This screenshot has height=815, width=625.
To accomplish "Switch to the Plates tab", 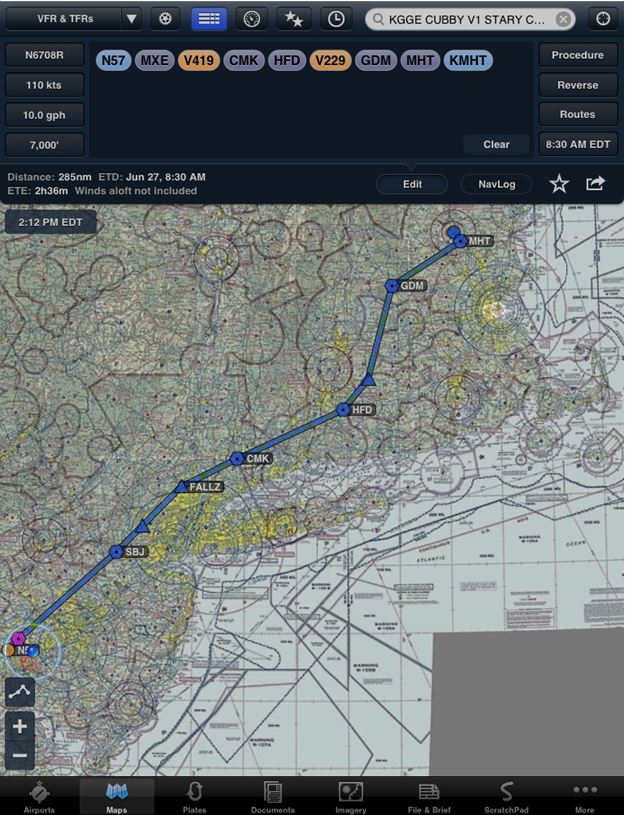I will [194, 796].
